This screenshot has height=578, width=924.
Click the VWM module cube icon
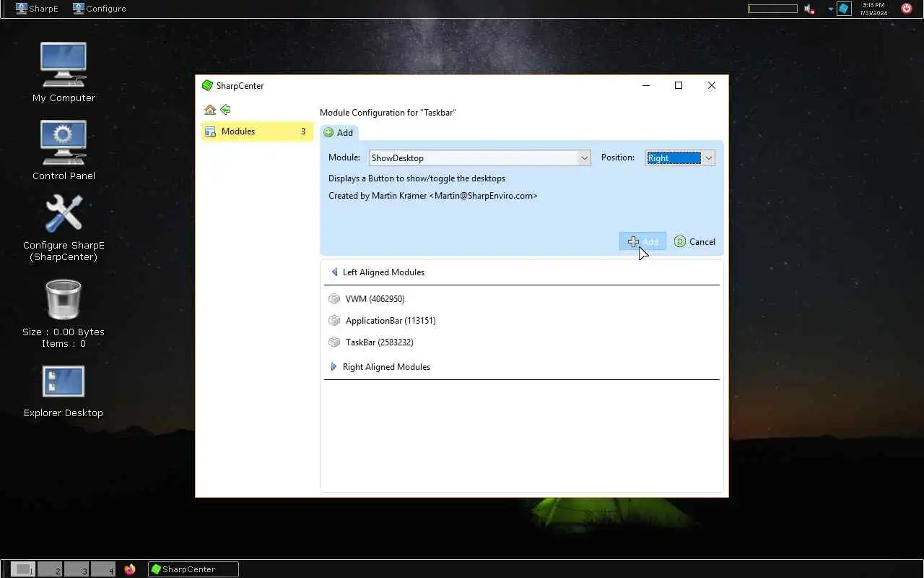pos(334,298)
